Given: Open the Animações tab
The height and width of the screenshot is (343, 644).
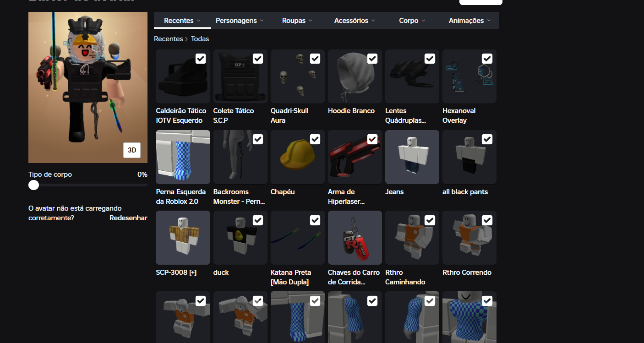Looking at the screenshot, I should pos(470,21).
